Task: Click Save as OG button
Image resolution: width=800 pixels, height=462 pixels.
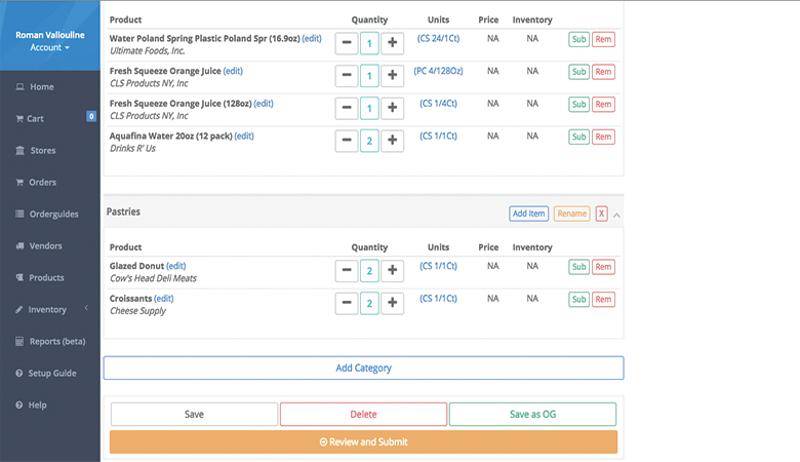Action: (x=533, y=414)
